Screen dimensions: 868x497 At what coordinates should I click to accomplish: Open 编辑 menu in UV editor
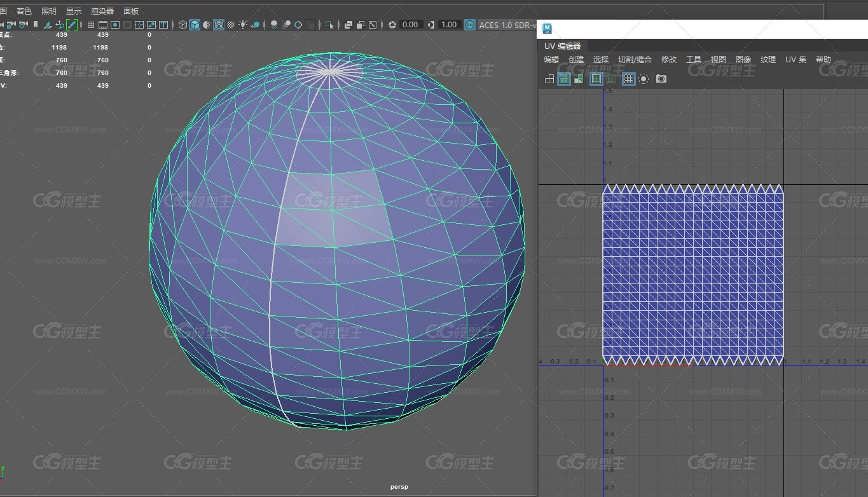click(551, 59)
